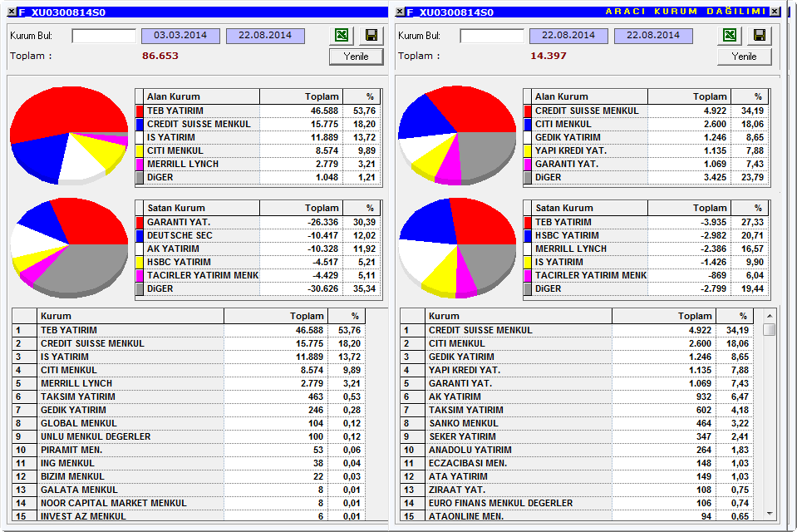This screenshot has height=532, width=797.
Task: Click blue swatch next to DEUTSCHE SEC
Action: click(x=140, y=235)
